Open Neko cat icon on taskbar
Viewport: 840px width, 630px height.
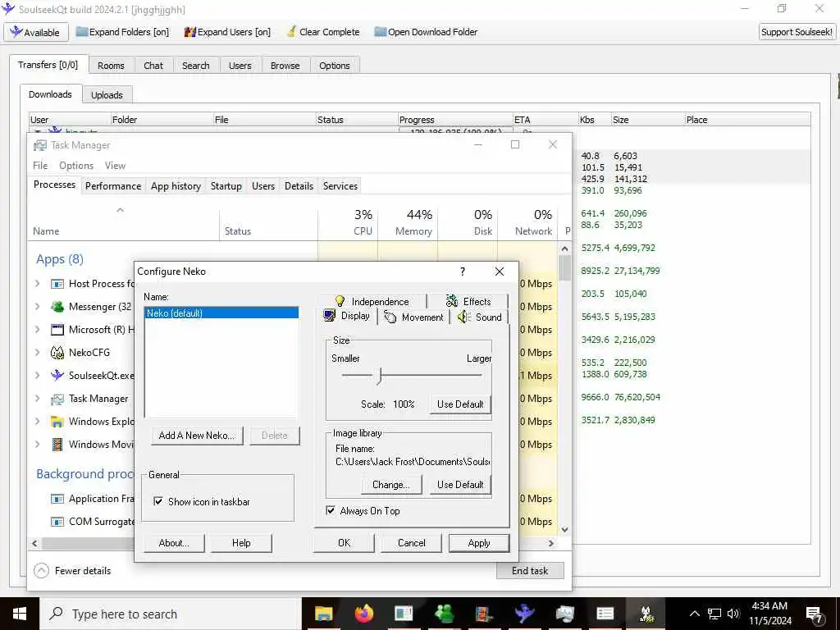646,614
